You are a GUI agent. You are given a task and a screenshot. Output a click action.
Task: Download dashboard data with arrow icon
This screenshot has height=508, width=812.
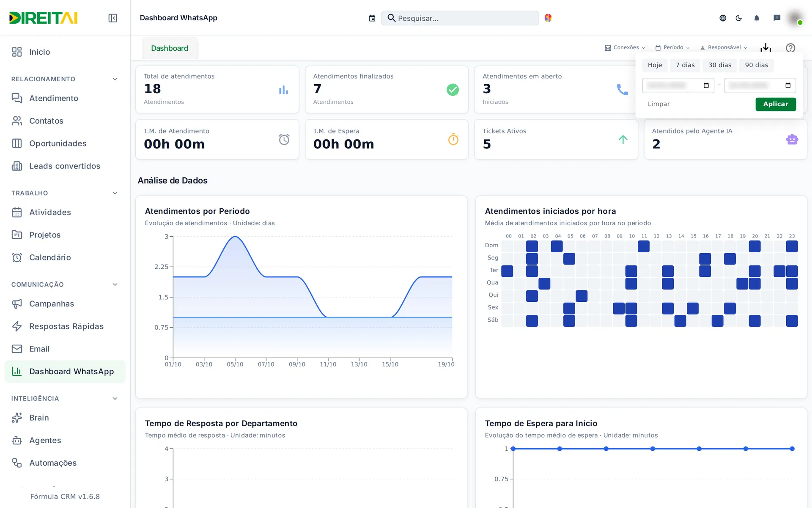(765, 47)
